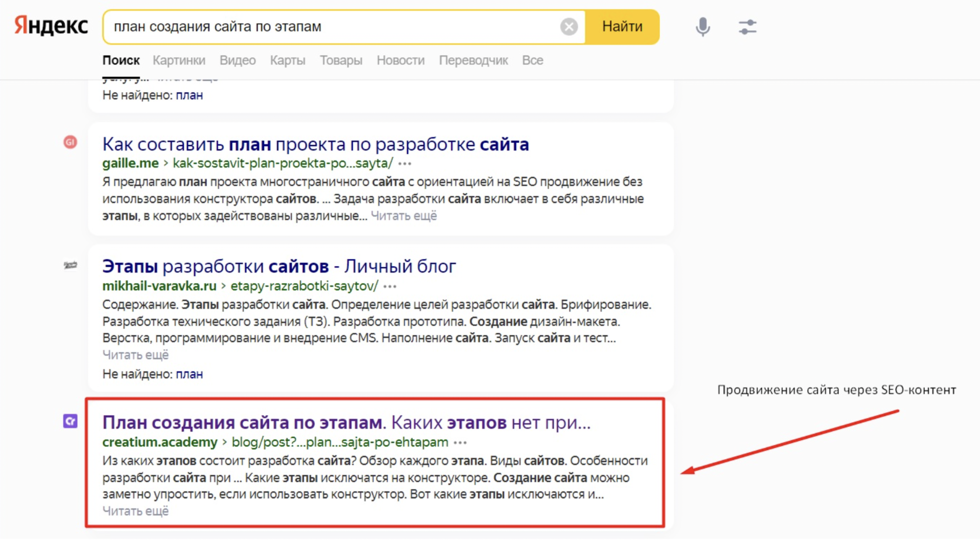Start voice search with the microphone icon
Viewport: 980px width, 541px height.
coord(702,27)
